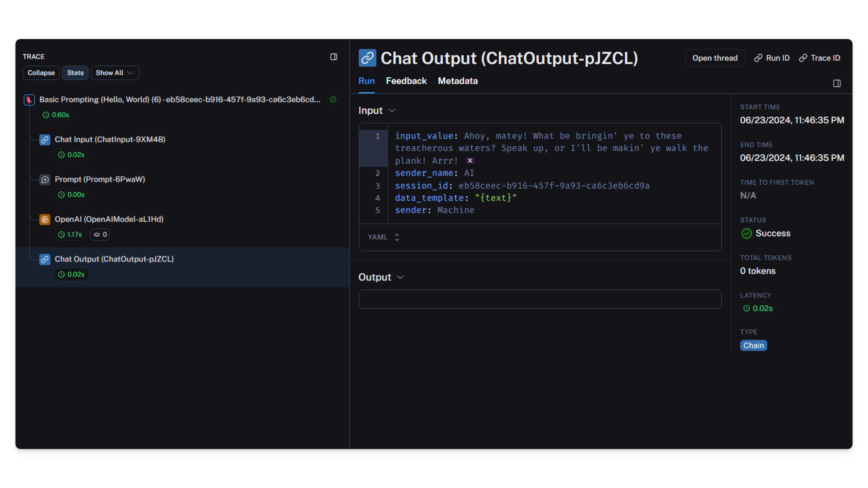Click the orange OpenAI model icon
Screen dimensions: 868x488
tap(45, 220)
